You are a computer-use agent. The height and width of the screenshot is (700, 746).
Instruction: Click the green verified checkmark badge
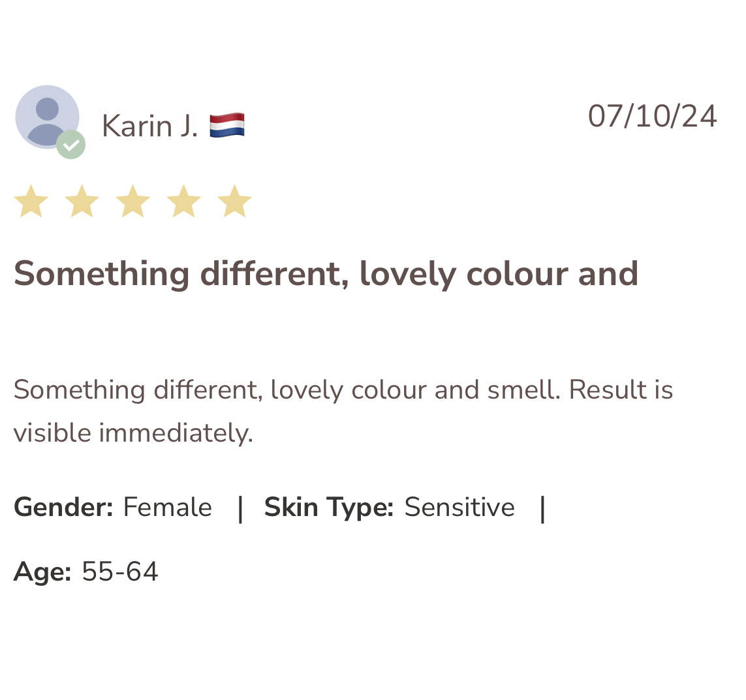coord(71,145)
